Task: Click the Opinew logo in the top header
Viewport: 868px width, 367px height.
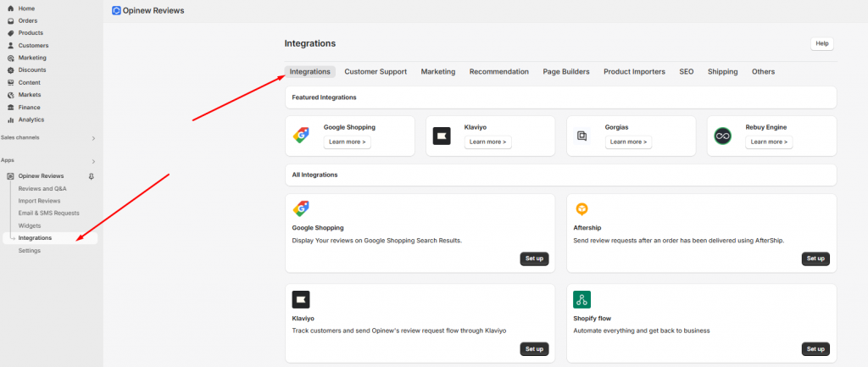Action: [116, 10]
